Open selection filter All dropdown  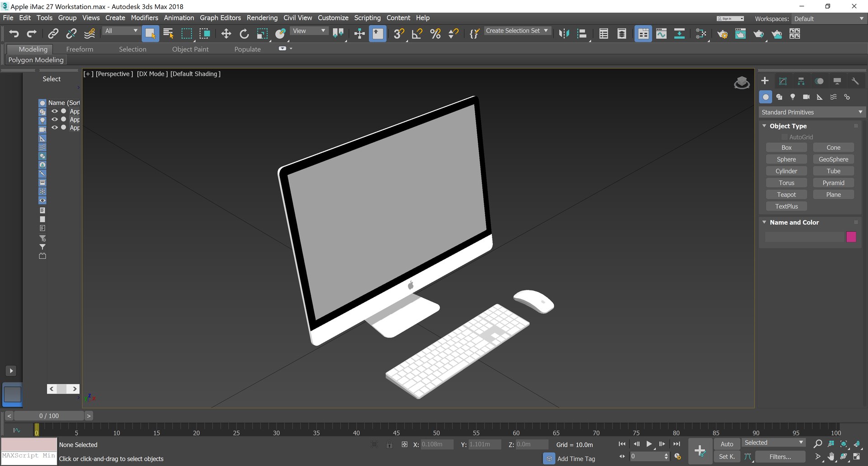click(x=121, y=31)
